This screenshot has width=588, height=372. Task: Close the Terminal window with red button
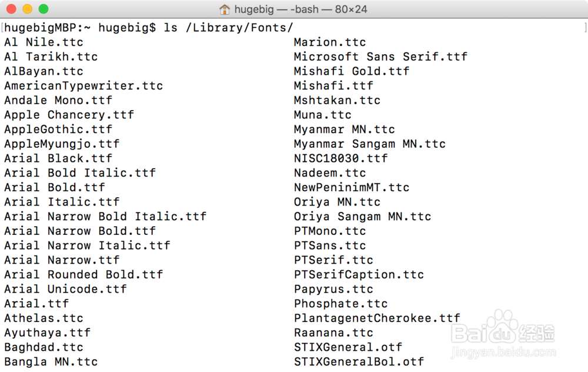pyautogui.click(x=11, y=9)
